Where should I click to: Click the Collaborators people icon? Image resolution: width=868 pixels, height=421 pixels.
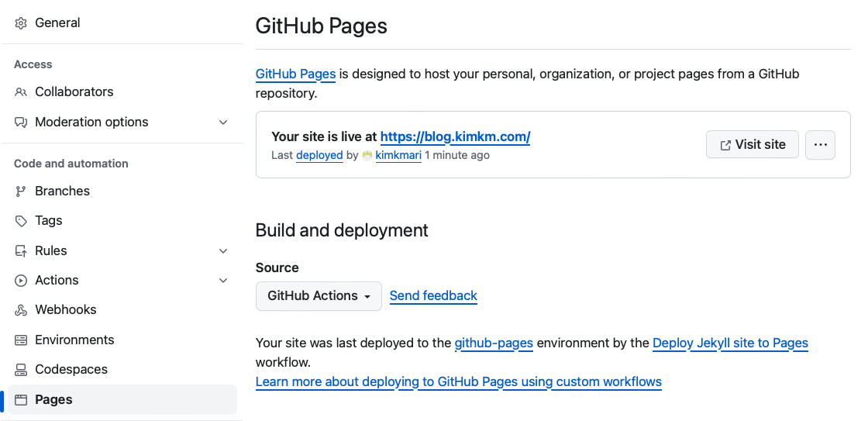point(21,92)
